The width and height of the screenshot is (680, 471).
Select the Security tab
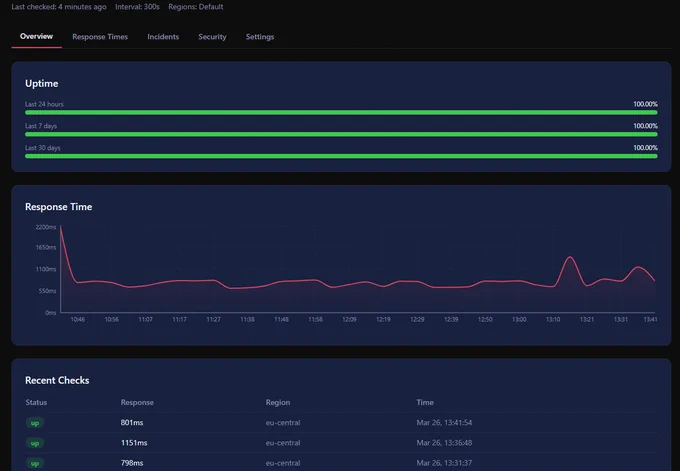pyautogui.click(x=212, y=37)
